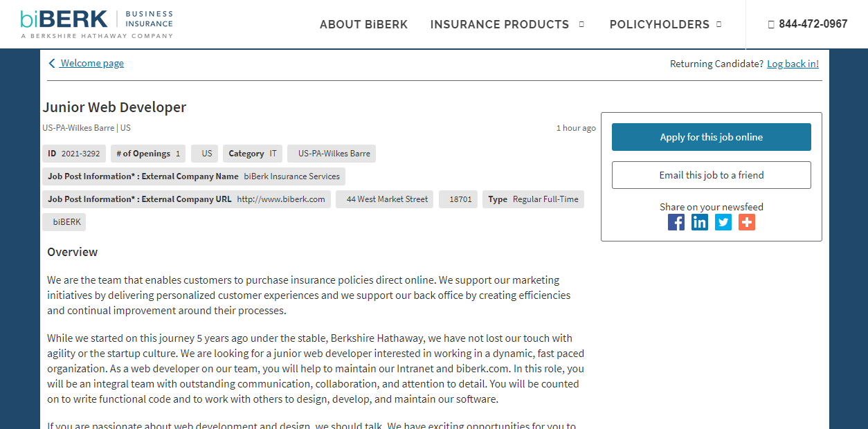Share job on Twitter
The image size is (868, 429).
coord(723,222)
